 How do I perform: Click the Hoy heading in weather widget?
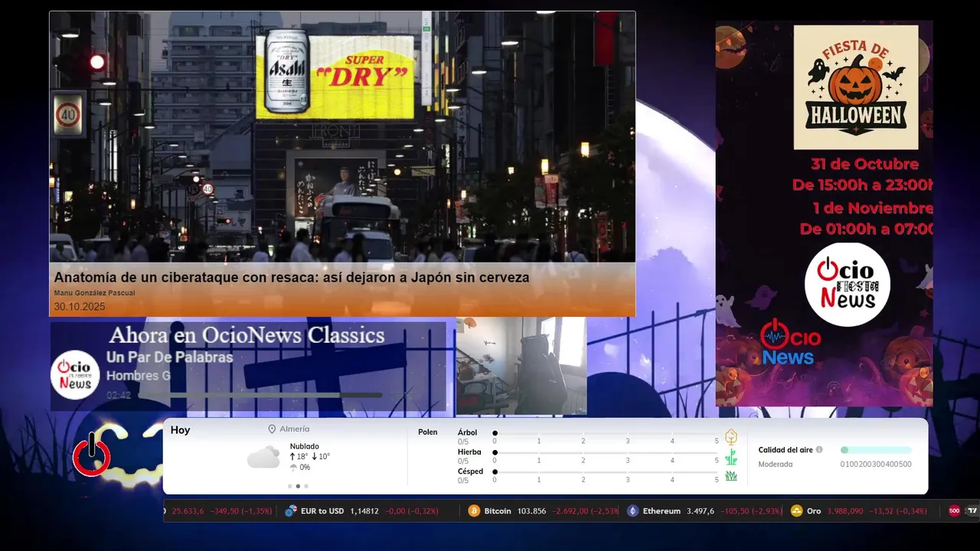[x=180, y=430]
